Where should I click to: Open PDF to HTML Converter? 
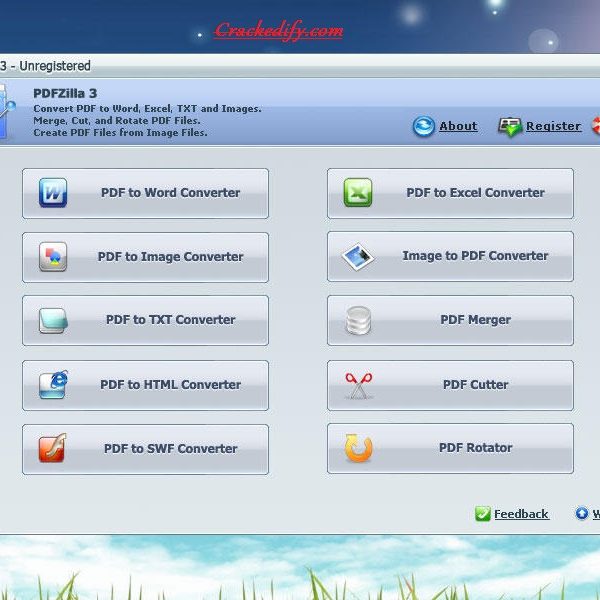[x=145, y=386]
